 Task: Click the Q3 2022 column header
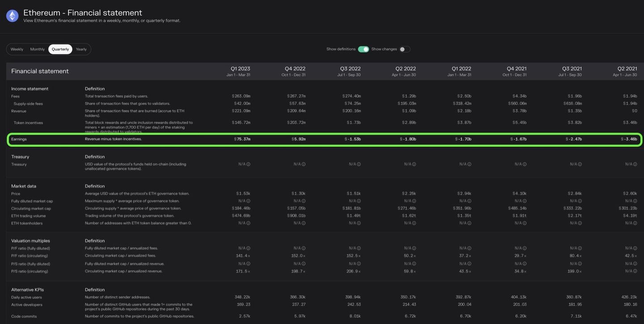point(349,71)
